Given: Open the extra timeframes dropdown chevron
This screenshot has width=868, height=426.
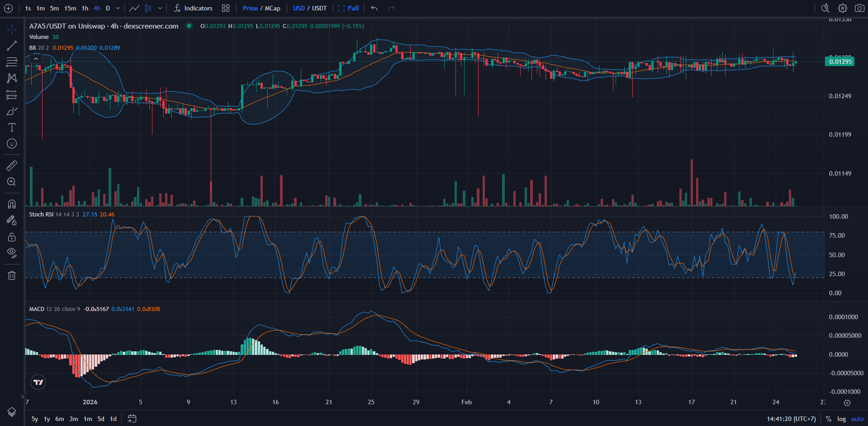Looking at the screenshot, I should 117,8.
